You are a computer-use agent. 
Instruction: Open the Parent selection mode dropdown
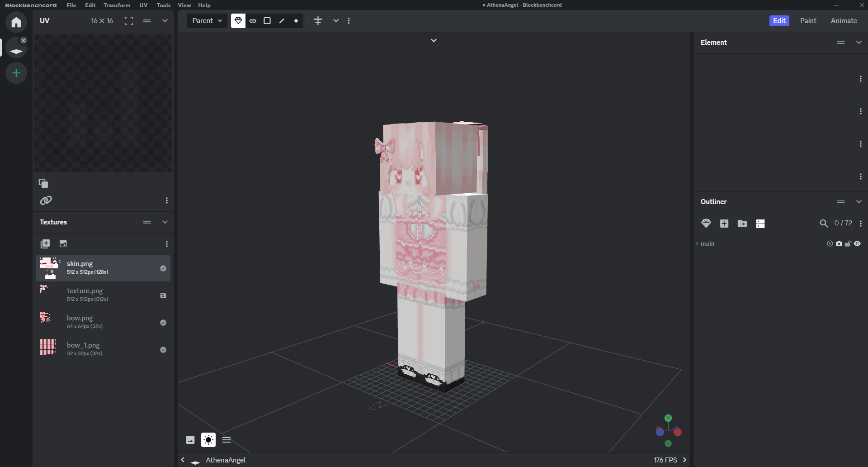click(x=207, y=21)
